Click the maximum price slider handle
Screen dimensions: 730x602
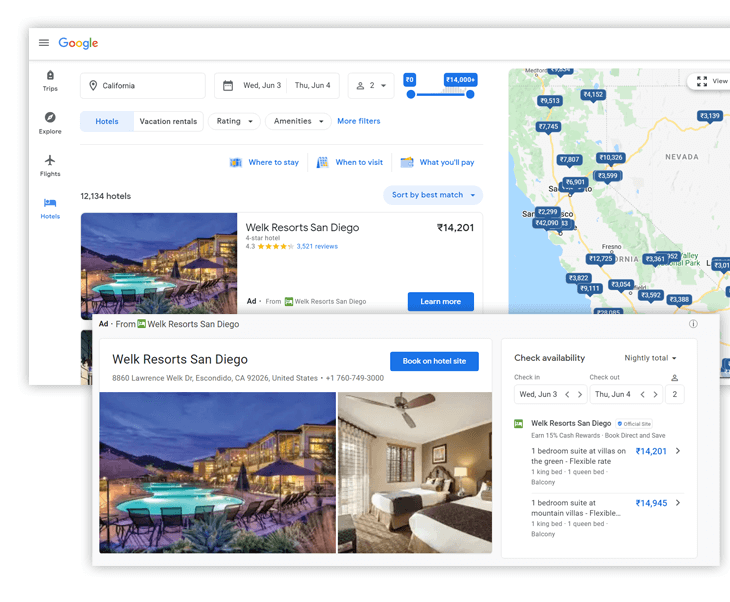tap(470, 95)
